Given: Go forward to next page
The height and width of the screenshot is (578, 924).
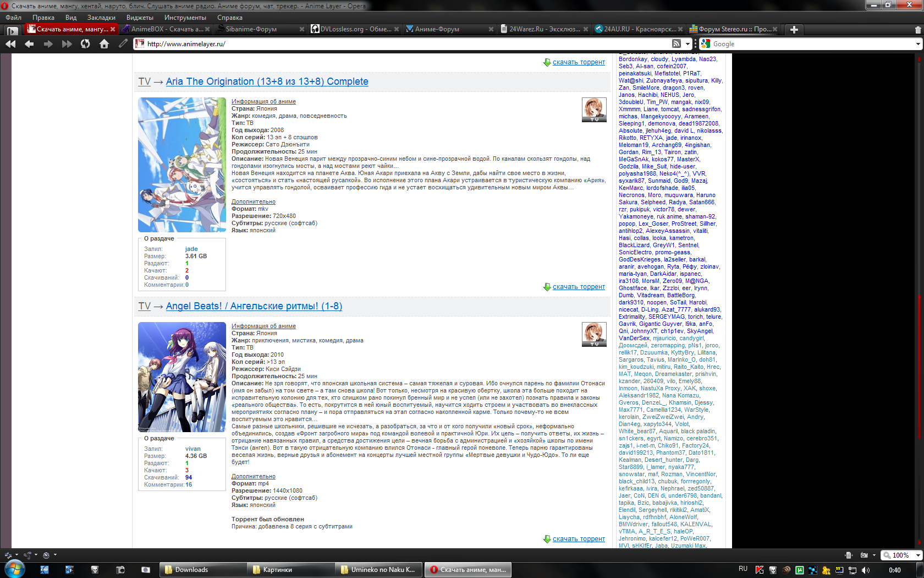Looking at the screenshot, I should click(x=48, y=44).
